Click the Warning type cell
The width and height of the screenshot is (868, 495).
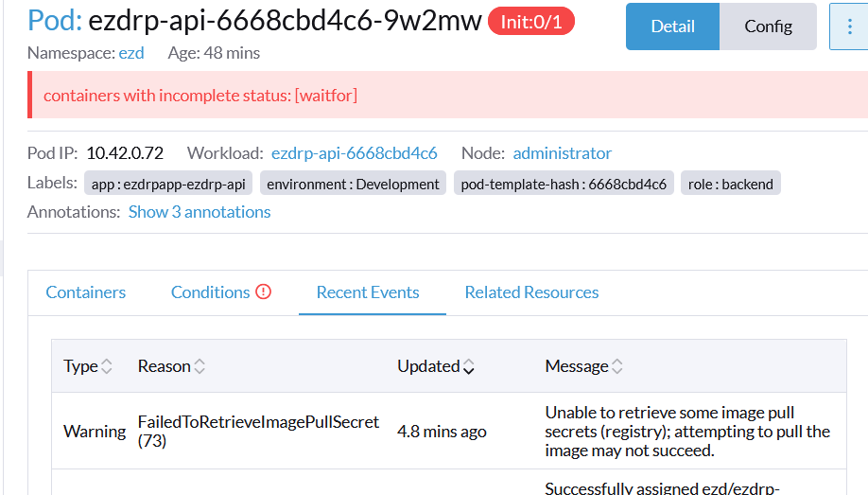[x=95, y=432]
